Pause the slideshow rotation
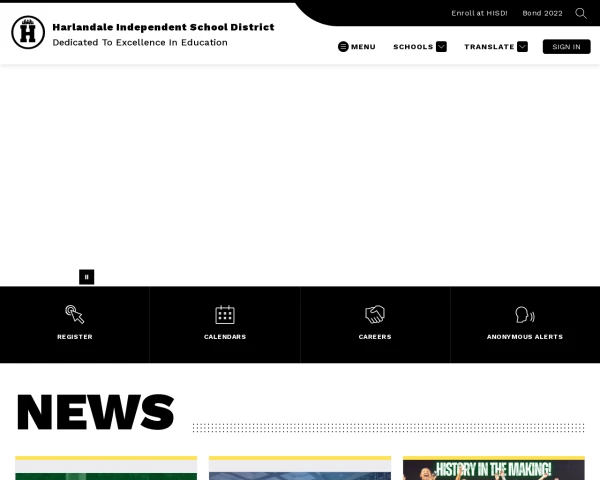The height and width of the screenshot is (480, 600). click(x=86, y=277)
